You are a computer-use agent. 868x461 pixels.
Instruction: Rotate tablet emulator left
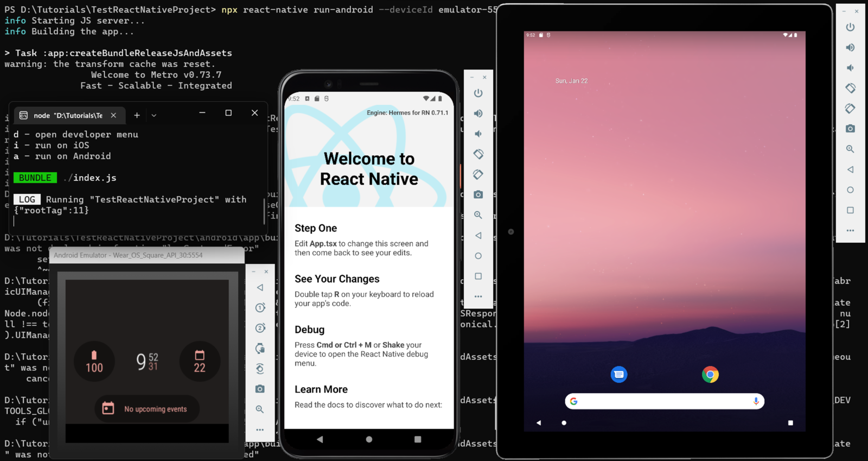point(850,88)
